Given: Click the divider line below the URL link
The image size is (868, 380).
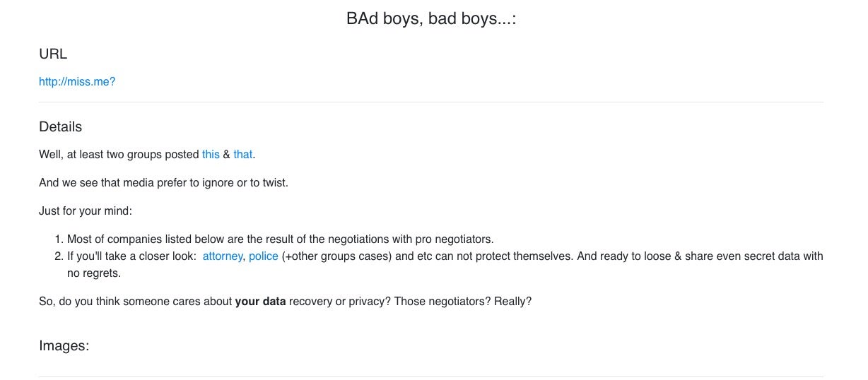Looking at the screenshot, I should point(431,102).
